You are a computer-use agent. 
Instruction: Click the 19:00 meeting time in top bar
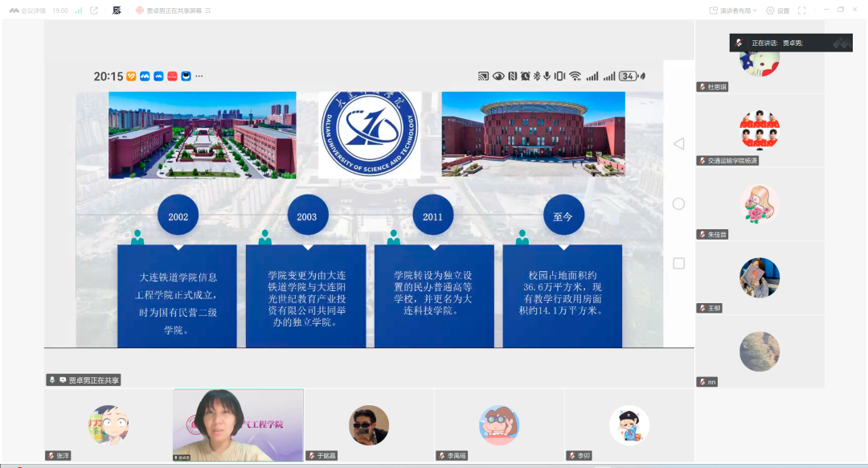click(59, 10)
